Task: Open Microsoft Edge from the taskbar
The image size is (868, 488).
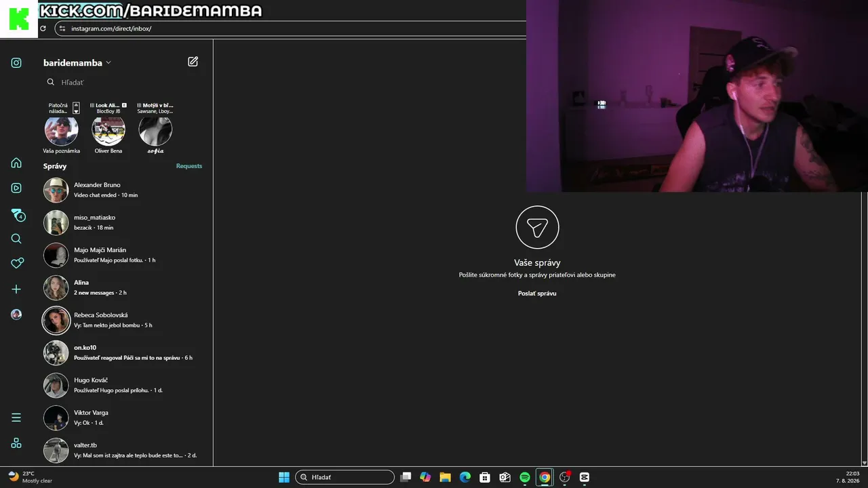Action: coord(465,477)
